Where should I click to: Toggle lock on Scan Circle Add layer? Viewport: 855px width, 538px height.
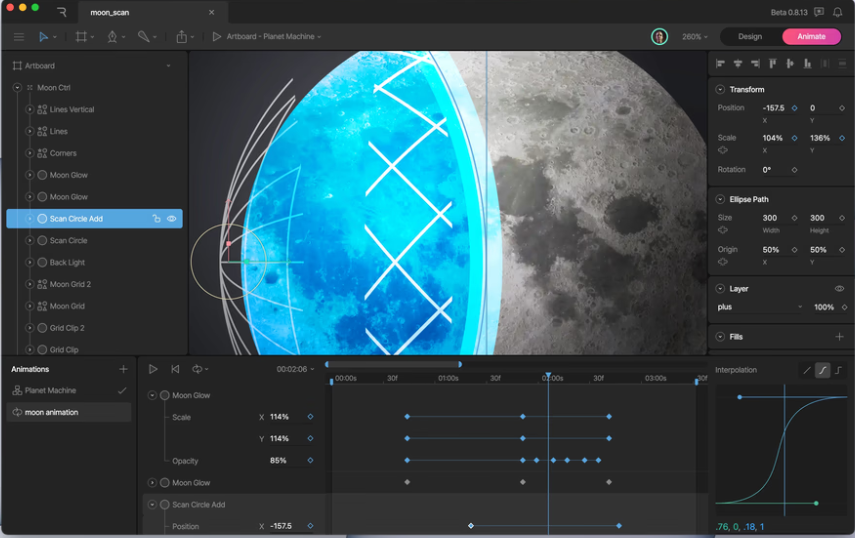156,219
